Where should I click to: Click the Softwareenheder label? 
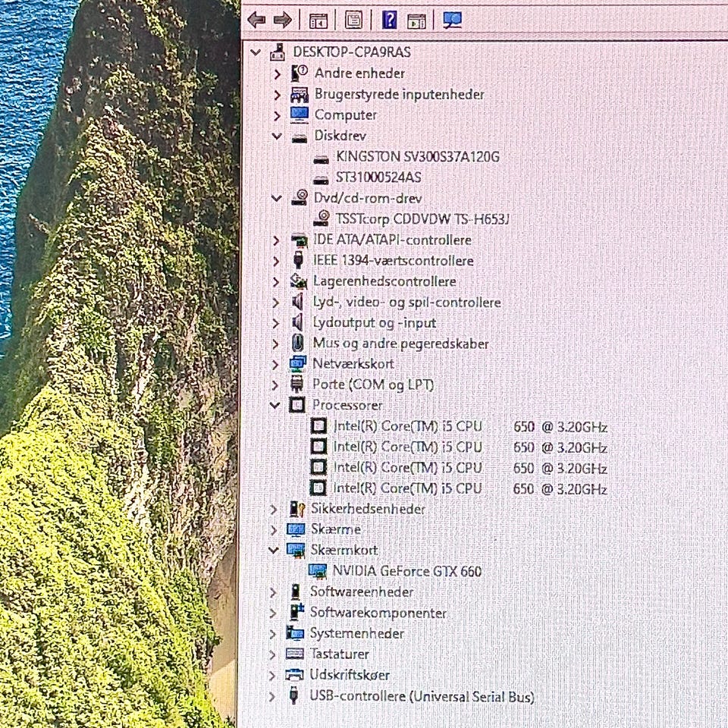pos(362,591)
